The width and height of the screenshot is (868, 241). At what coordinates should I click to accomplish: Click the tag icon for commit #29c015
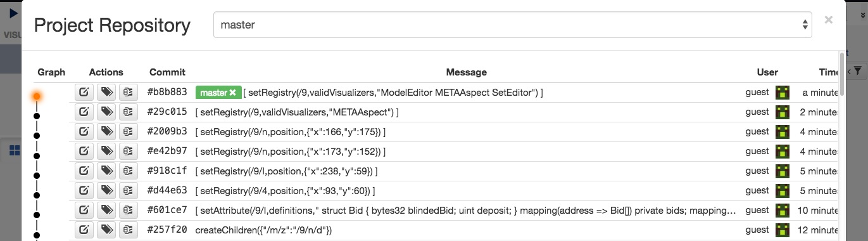tap(106, 112)
